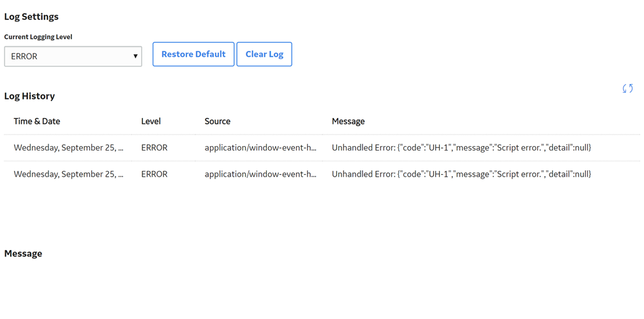
Task: Sort by the Source column header
Action: [x=217, y=121]
